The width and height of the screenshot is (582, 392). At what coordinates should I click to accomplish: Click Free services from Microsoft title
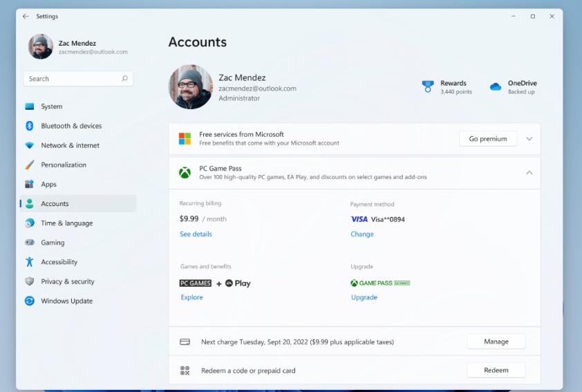pyautogui.click(x=241, y=134)
